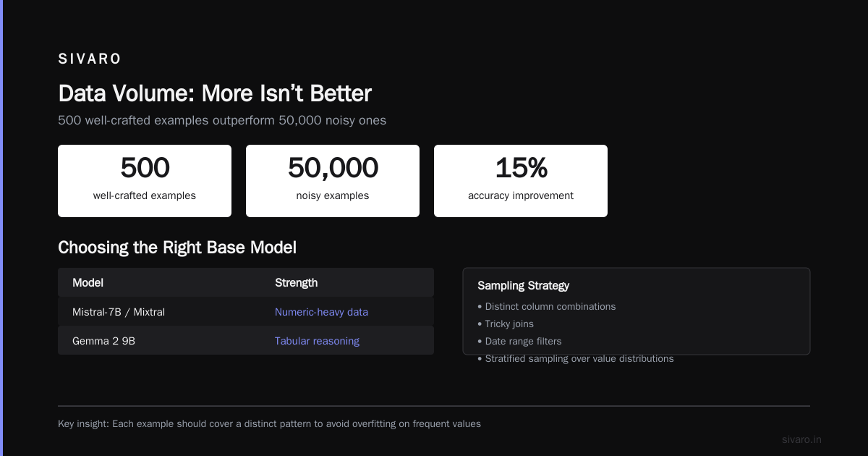Click the Strength column header
This screenshot has width=868, height=456.
(x=296, y=282)
